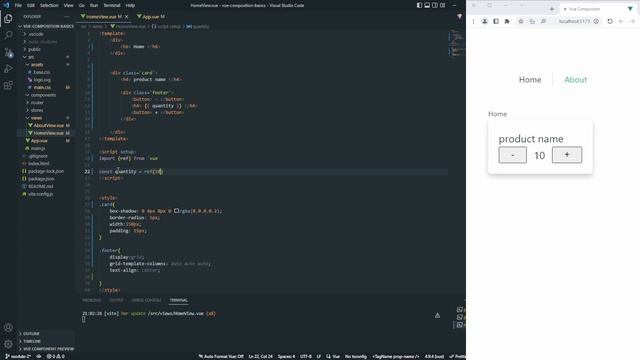
Task: Collapse the src folder
Action: coord(31,57)
